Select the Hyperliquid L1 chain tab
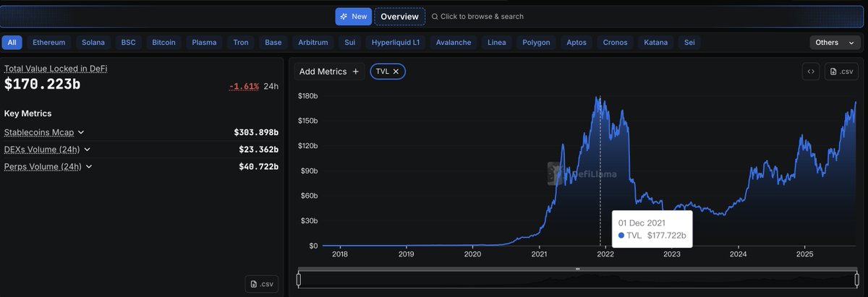The width and height of the screenshot is (868, 297). (x=395, y=43)
